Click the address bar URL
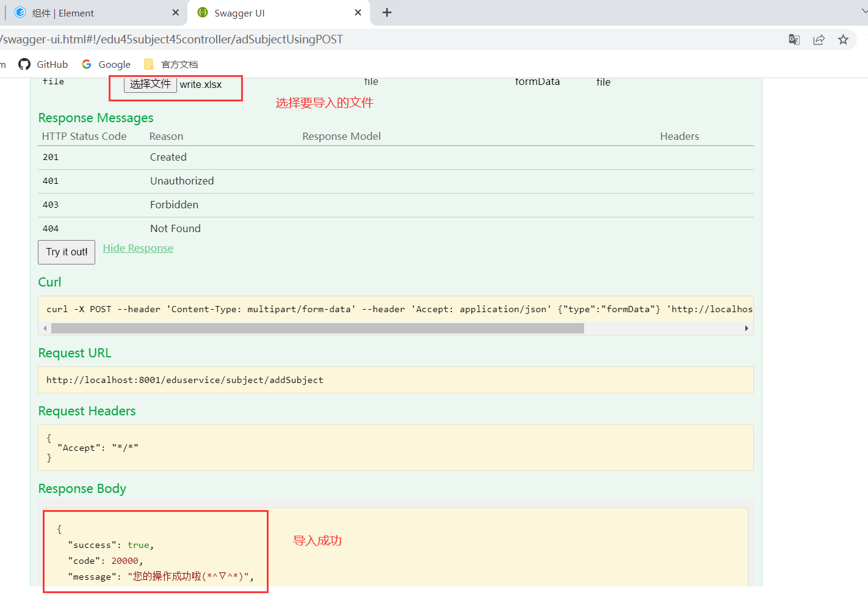The height and width of the screenshot is (609, 868). point(172,40)
